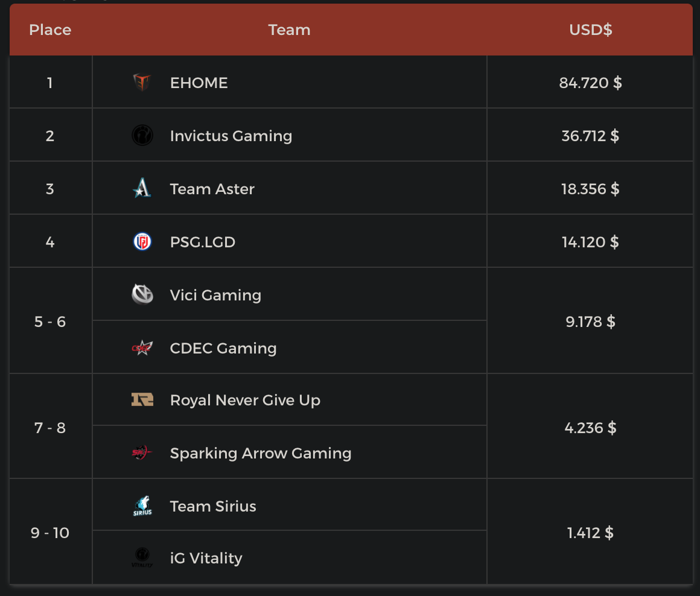This screenshot has width=700, height=596.
Task: Open the Invictus Gaming team name
Action: (231, 136)
